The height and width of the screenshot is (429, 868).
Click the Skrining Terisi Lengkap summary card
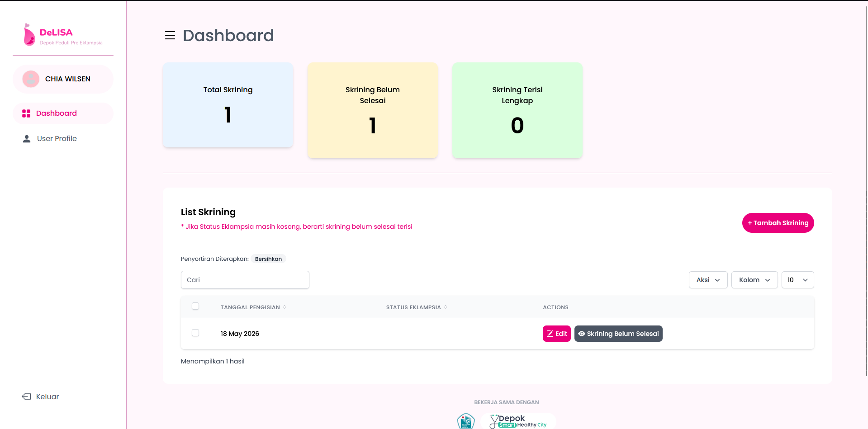[x=517, y=110]
